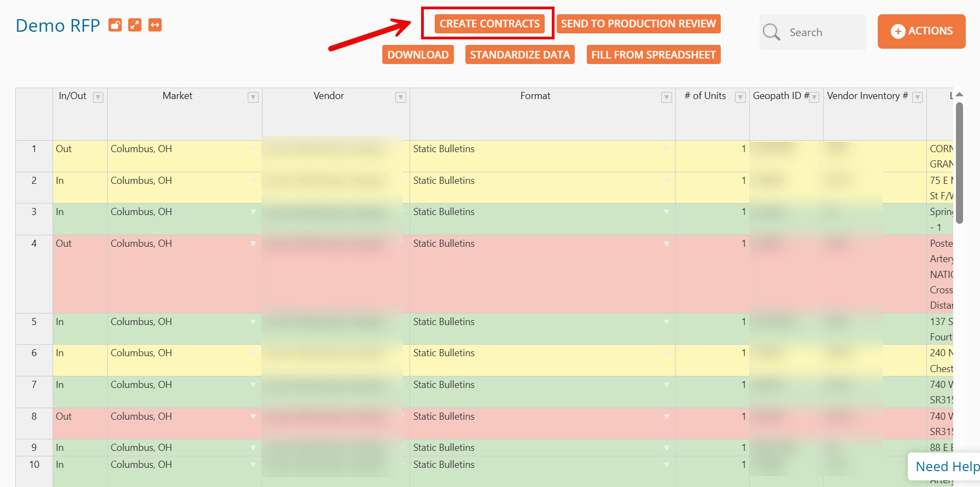Screen dimensions: 980x487
Task: Open the Vendor column filter arrow
Action: pos(401,97)
